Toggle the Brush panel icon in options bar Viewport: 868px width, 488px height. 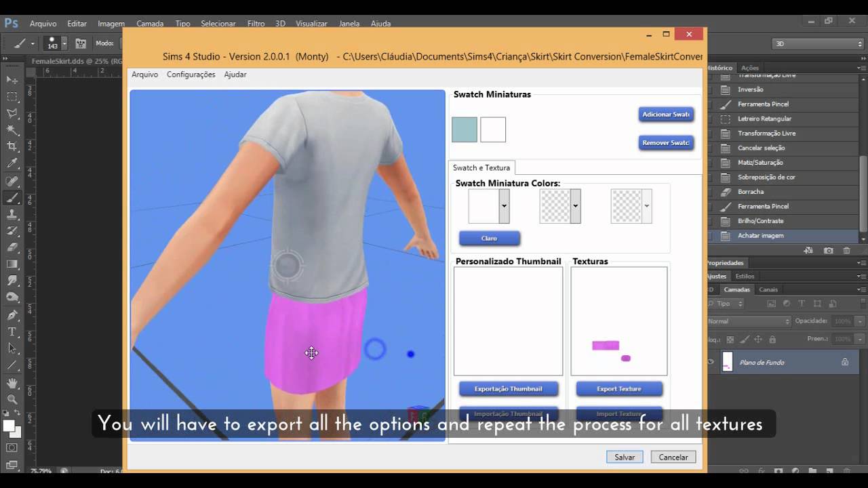tap(81, 43)
